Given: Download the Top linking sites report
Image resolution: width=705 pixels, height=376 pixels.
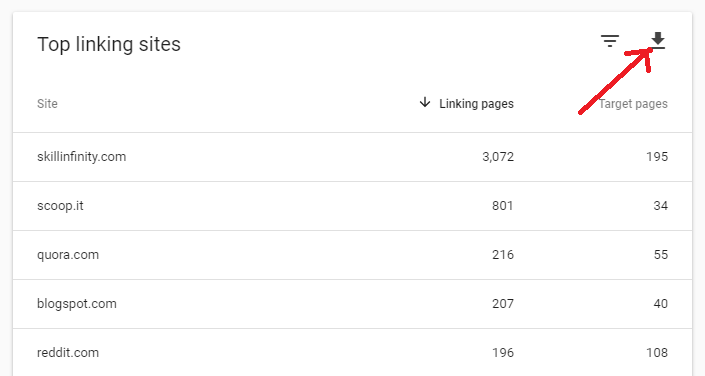Looking at the screenshot, I should point(658,40).
